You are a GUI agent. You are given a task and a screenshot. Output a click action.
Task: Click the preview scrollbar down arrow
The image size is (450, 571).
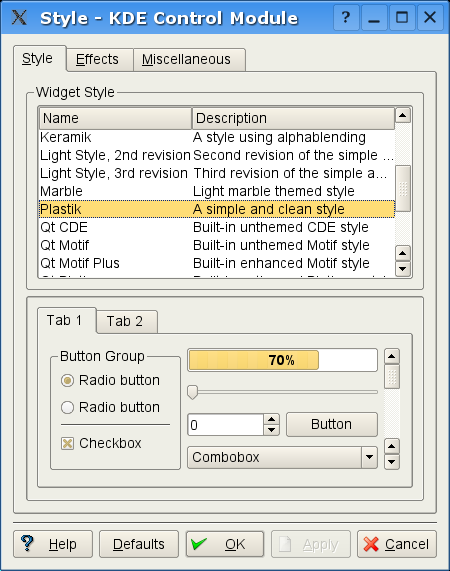[x=392, y=462]
